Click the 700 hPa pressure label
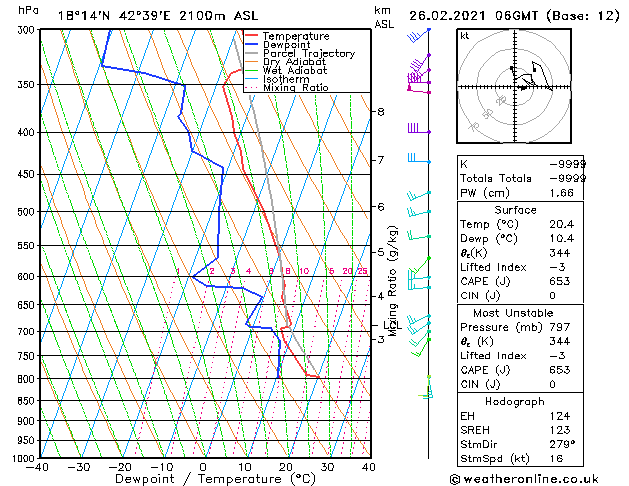The image size is (629, 486). (28, 332)
